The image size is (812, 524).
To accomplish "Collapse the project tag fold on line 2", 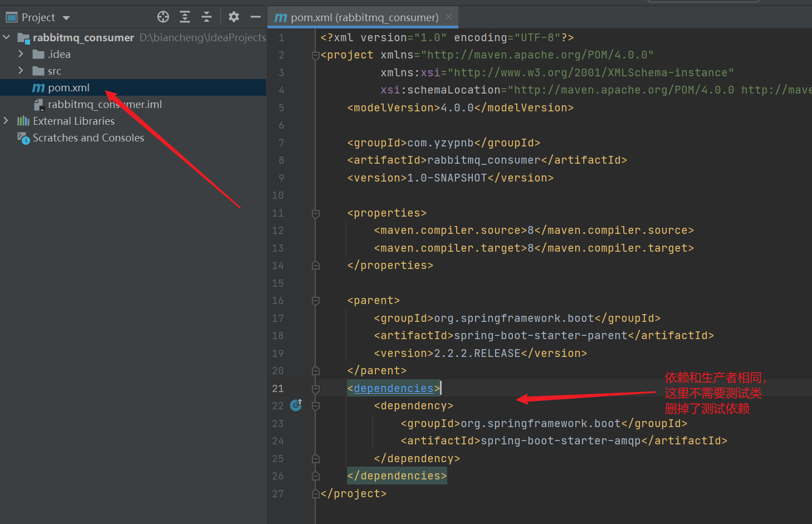I will [x=316, y=55].
